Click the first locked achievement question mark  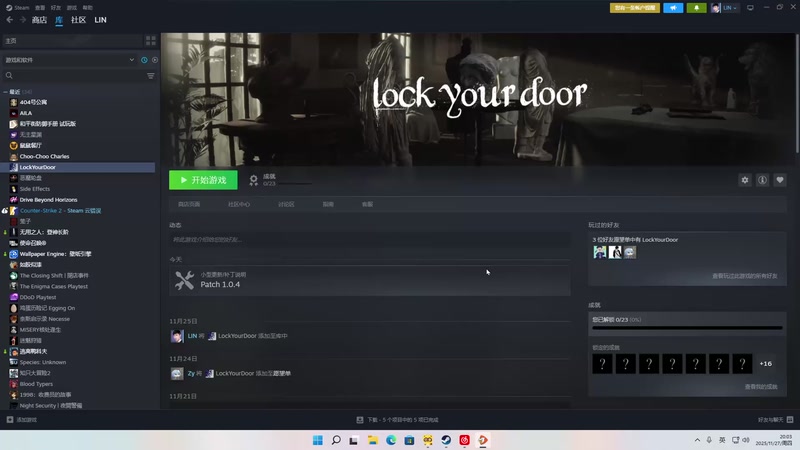coord(602,364)
